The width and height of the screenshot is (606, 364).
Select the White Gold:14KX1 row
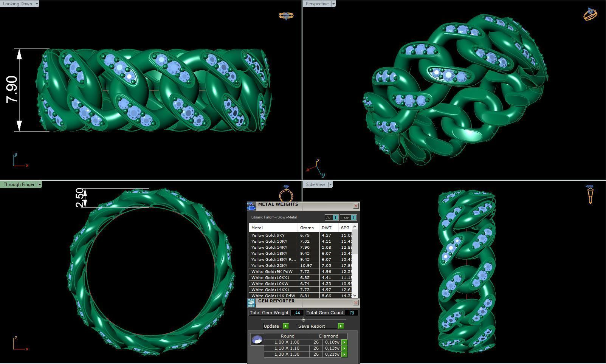point(301,290)
